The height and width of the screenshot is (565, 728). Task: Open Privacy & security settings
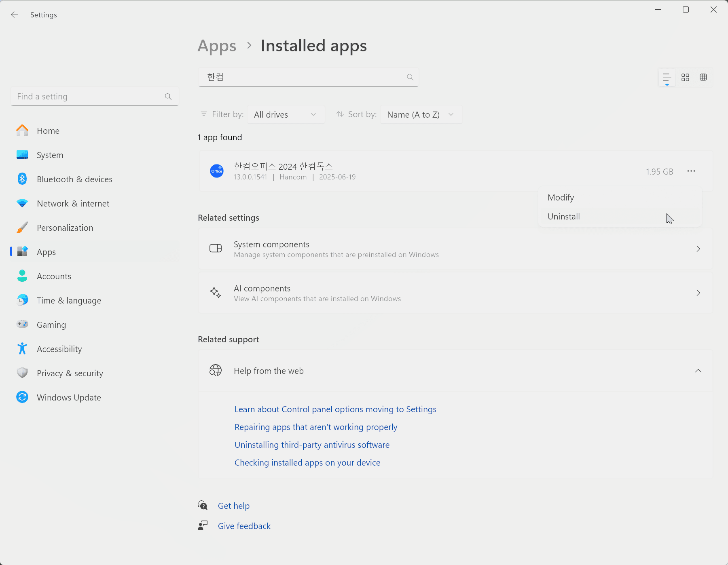click(95, 373)
